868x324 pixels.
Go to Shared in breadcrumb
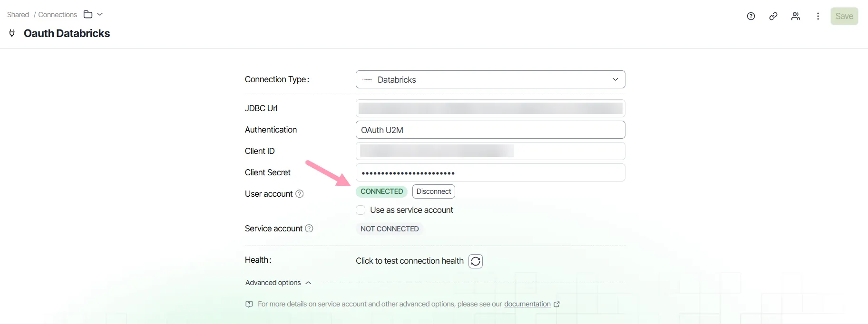18,15
